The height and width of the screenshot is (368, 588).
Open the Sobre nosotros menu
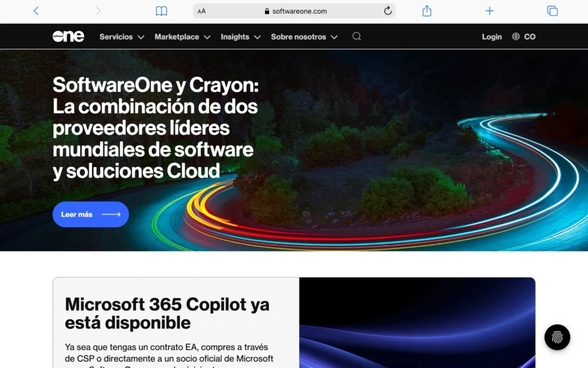[x=304, y=37]
